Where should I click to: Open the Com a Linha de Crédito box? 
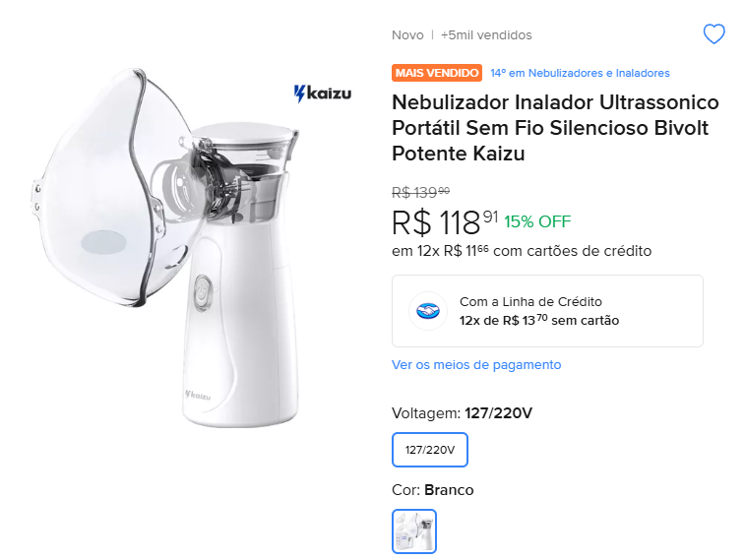tap(547, 311)
